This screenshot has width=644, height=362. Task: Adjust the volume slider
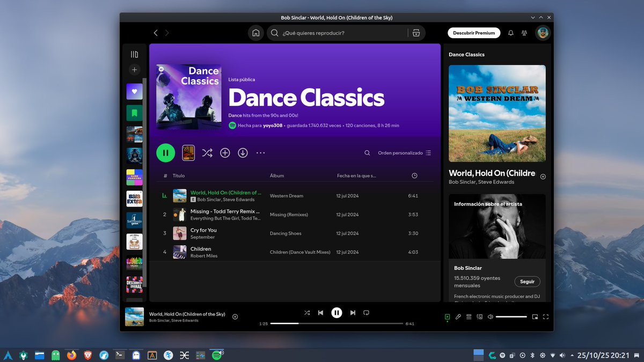click(511, 317)
